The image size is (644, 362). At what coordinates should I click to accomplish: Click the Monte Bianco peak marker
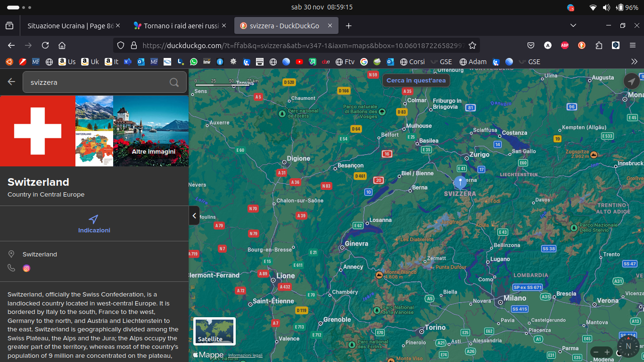[379, 275]
